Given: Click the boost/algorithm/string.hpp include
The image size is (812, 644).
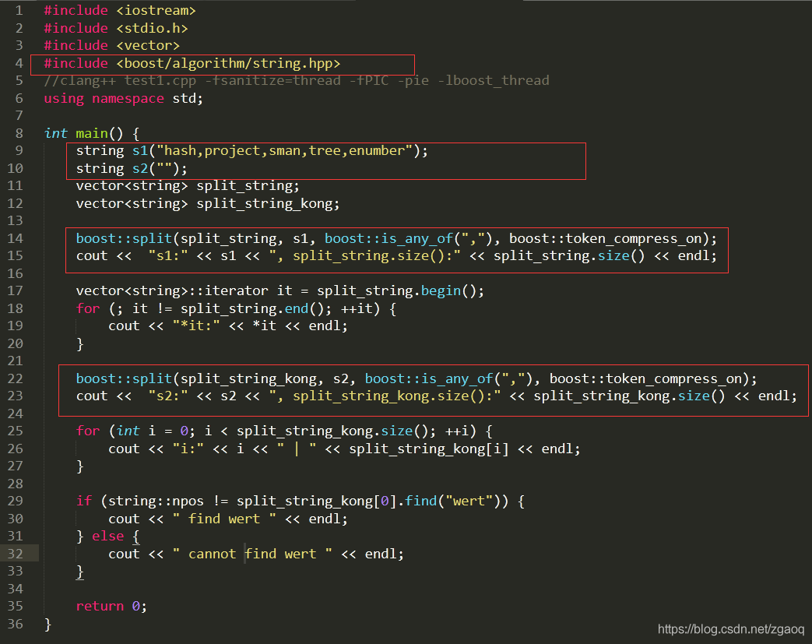Looking at the screenshot, I should pyautogui.click(x=192, y=63).
